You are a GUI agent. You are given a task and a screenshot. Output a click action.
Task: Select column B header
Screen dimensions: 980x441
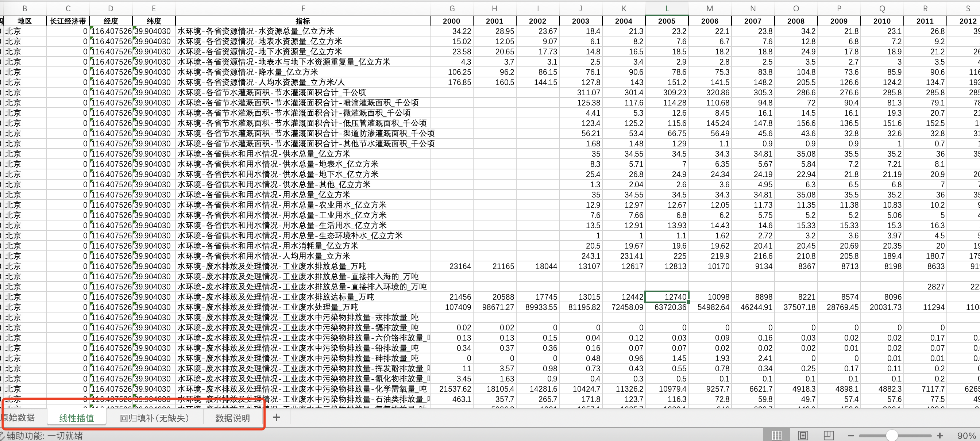tap(25, 8)
